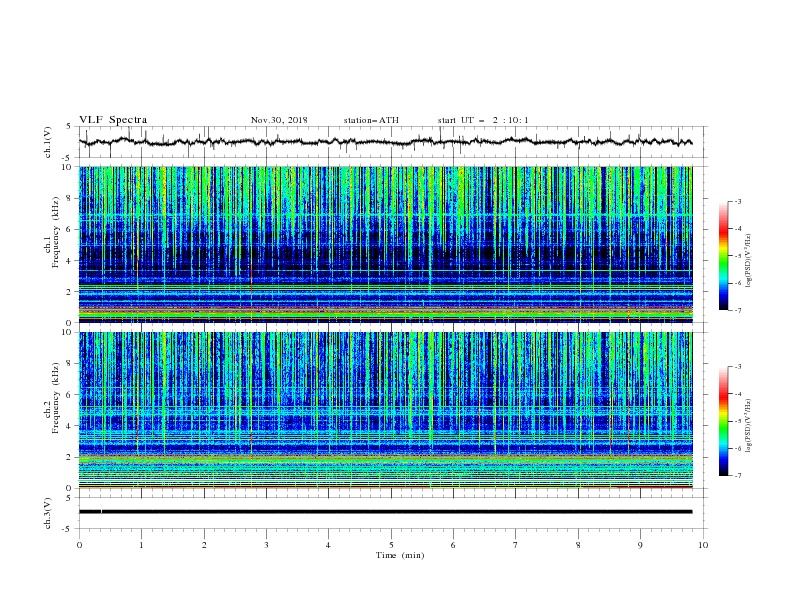This screenshot has height=612, width=792.
Task: Click the ch.2 spectrogram color bar
Action: [723, 421]
